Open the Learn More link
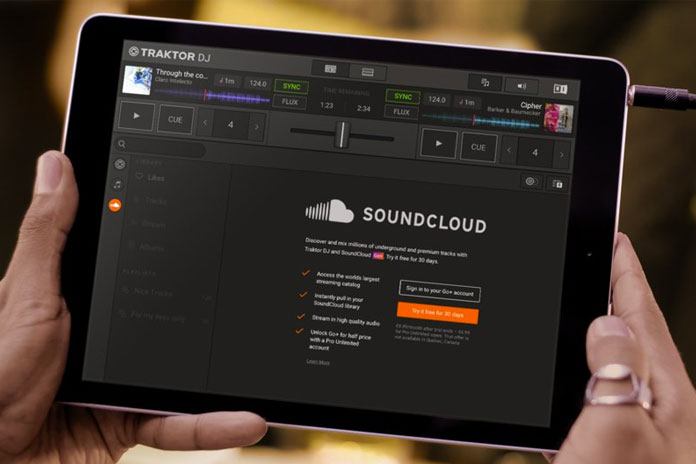Screen dimensions: 696x464 [317, 361]
